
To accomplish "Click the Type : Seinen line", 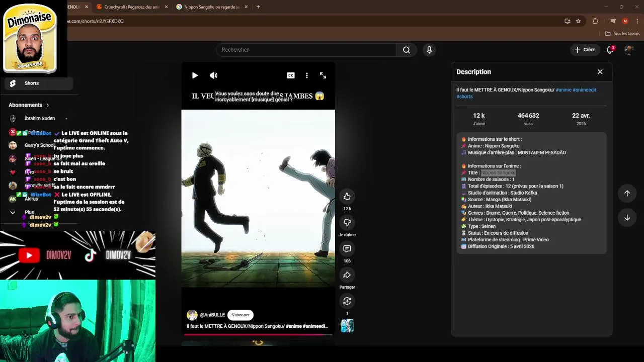I will click(479, 226).
